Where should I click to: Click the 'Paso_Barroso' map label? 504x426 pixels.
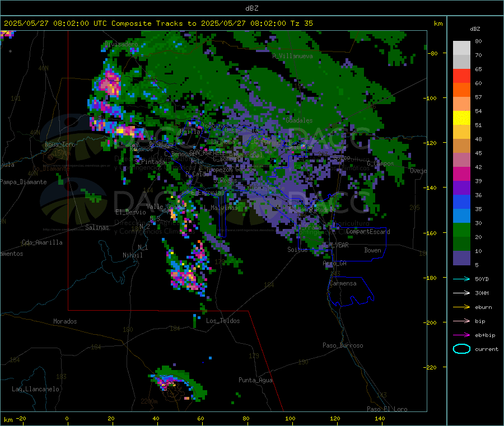point(343,345)
